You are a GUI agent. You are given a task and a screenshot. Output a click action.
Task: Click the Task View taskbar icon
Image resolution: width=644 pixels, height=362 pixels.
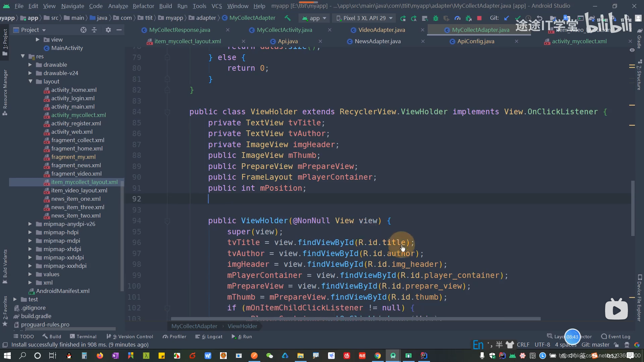tap(53, 356)
